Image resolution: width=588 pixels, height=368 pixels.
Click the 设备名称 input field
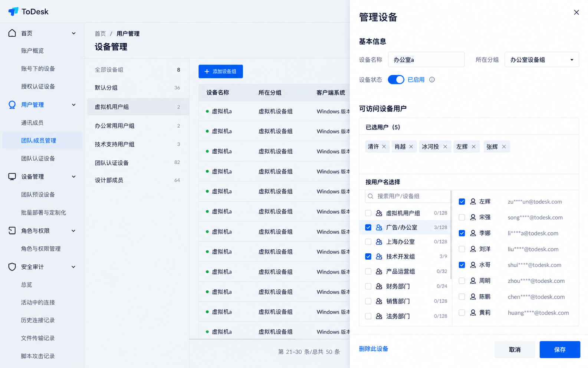click(x=426, y=60)
